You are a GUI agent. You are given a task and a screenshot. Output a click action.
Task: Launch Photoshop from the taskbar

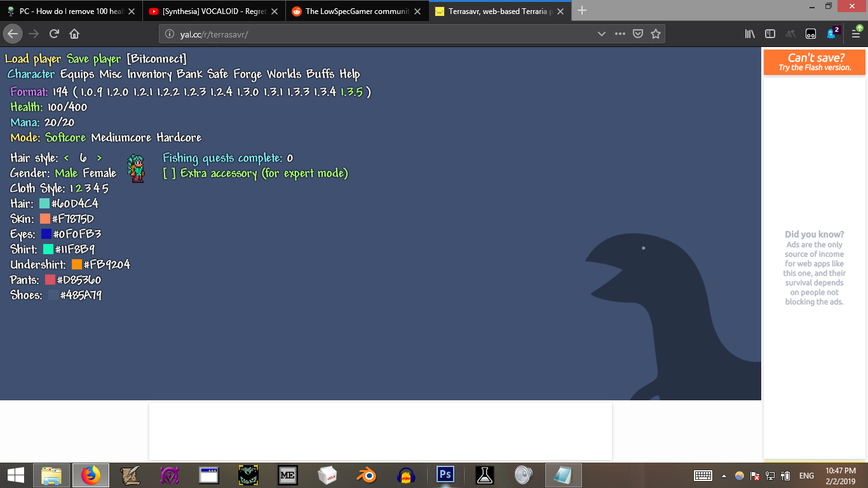click(445, 475)
